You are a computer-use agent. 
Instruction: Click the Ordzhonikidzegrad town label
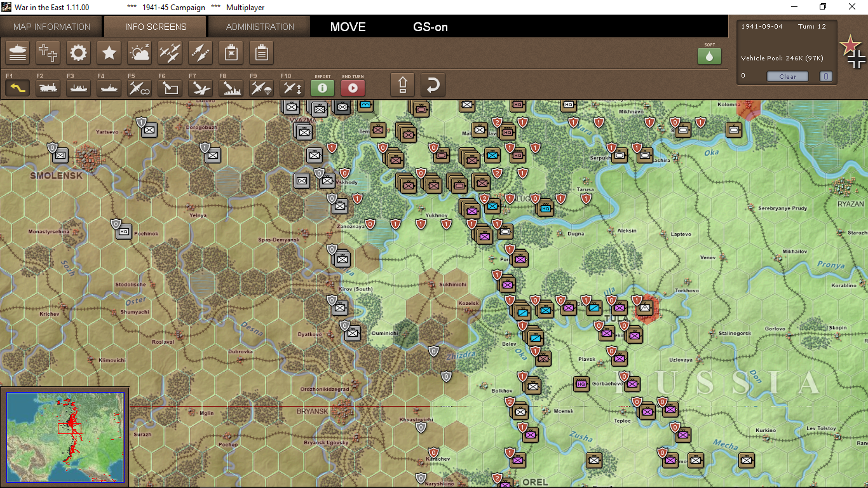[x=324, y=389]
